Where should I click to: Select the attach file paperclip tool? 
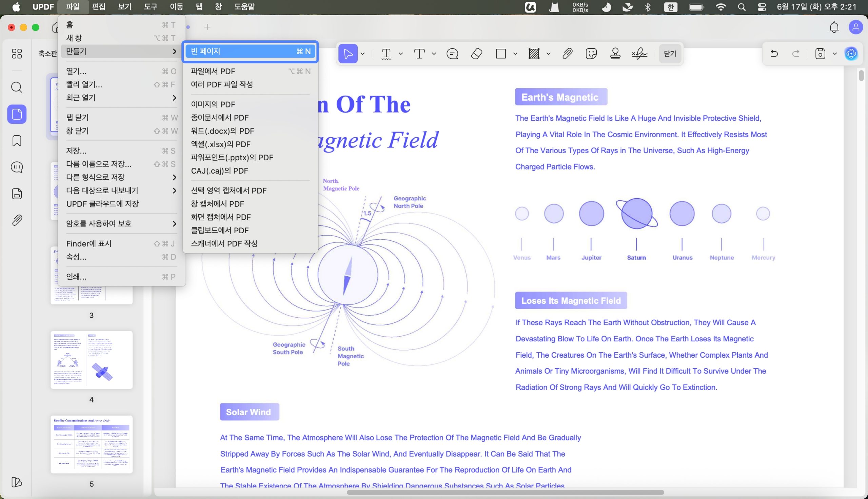coord(568,54)
